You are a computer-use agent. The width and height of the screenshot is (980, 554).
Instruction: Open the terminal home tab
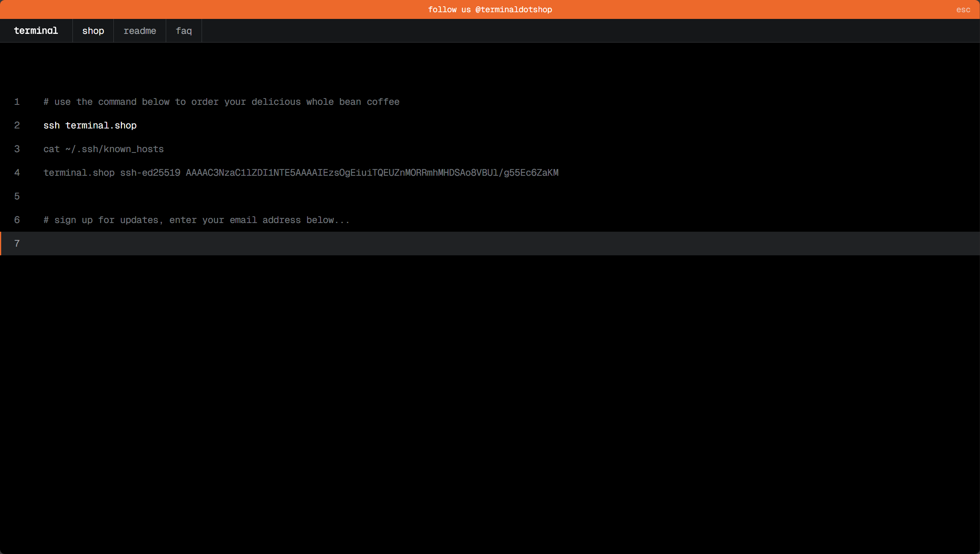tap(36, 31)
